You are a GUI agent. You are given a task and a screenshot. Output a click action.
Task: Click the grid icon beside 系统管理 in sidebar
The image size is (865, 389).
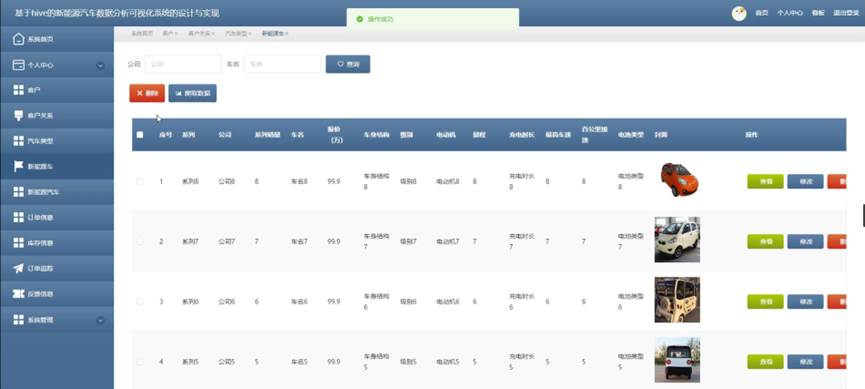coord(19,319)
